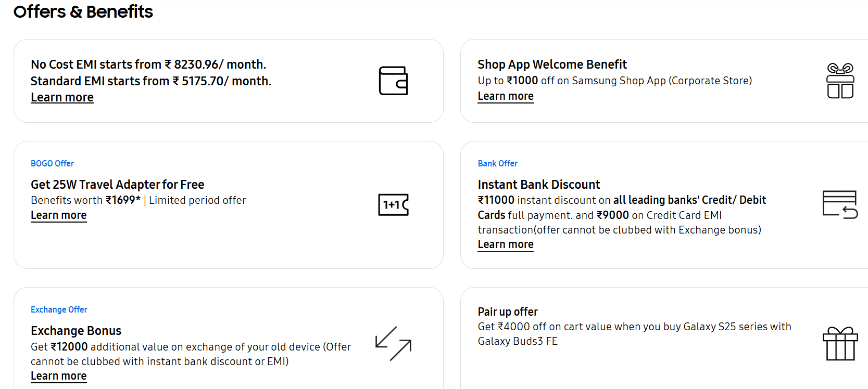Click the Pair up offer gift icon
Screen dimensions: 868x389
coord(840,343)
